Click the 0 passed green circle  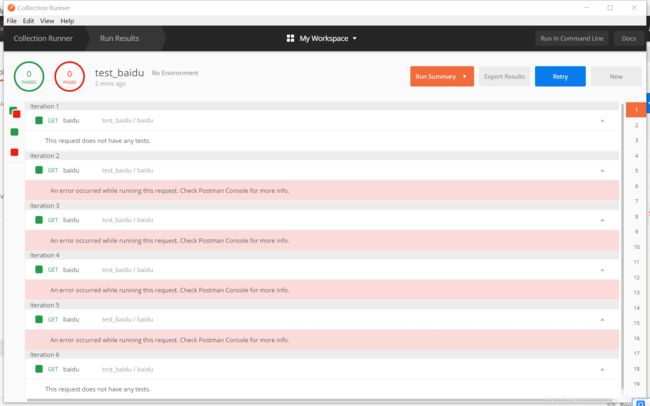tap(29, 76)
